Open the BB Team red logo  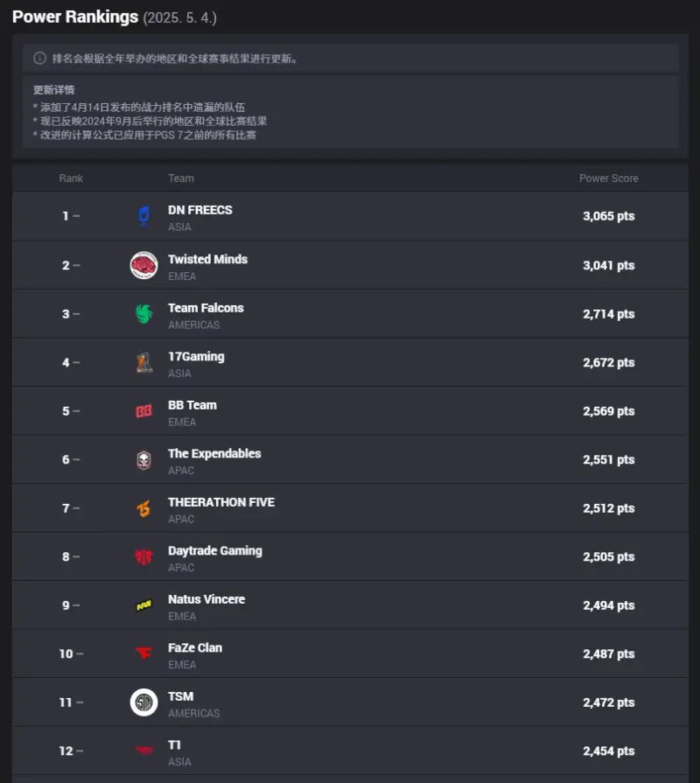143,411
